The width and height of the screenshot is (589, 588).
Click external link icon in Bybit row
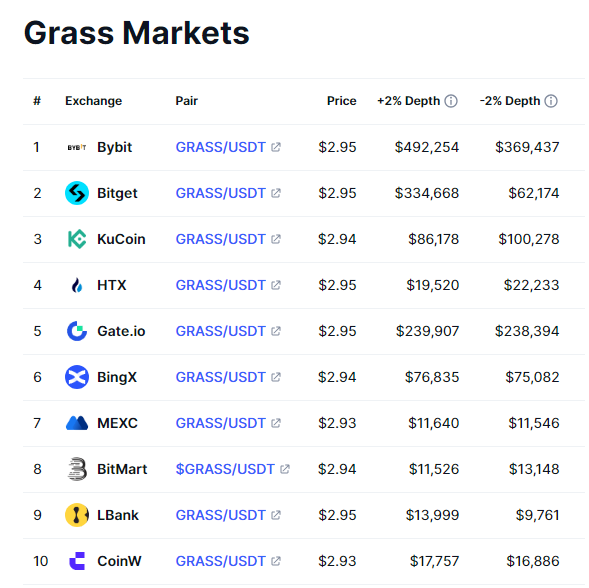click(x=276, y=147)
